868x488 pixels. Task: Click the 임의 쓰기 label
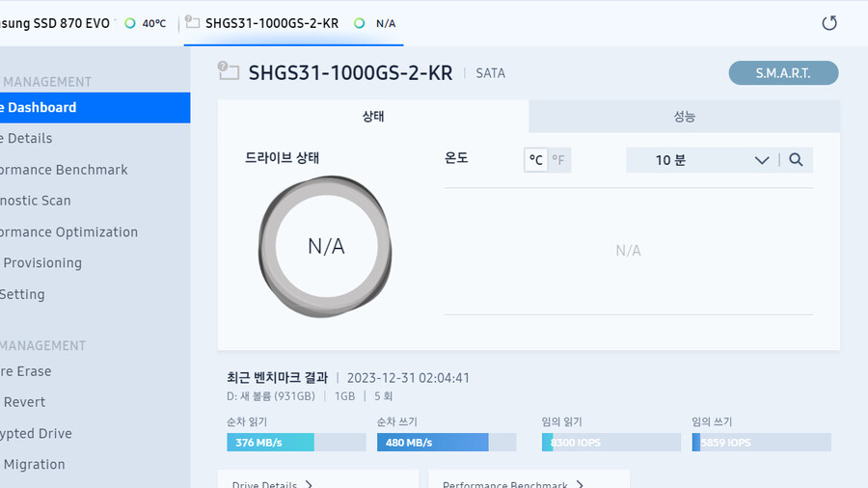click(712, 421)
